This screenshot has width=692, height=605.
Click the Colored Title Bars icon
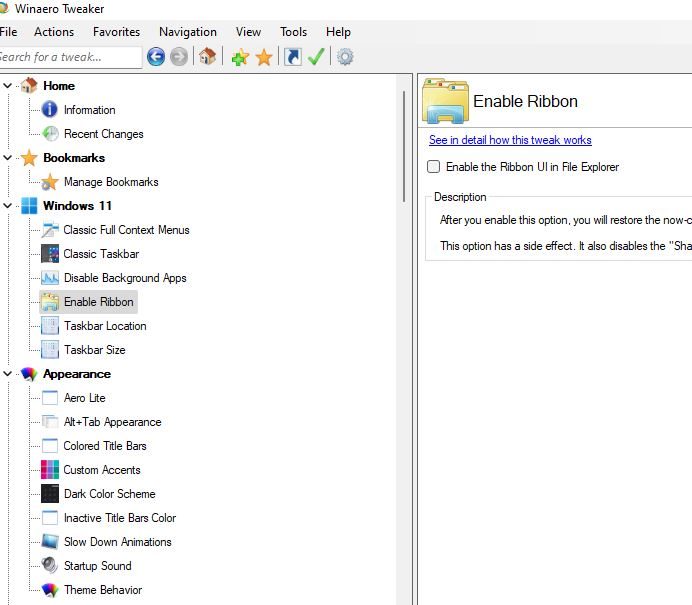50,446
